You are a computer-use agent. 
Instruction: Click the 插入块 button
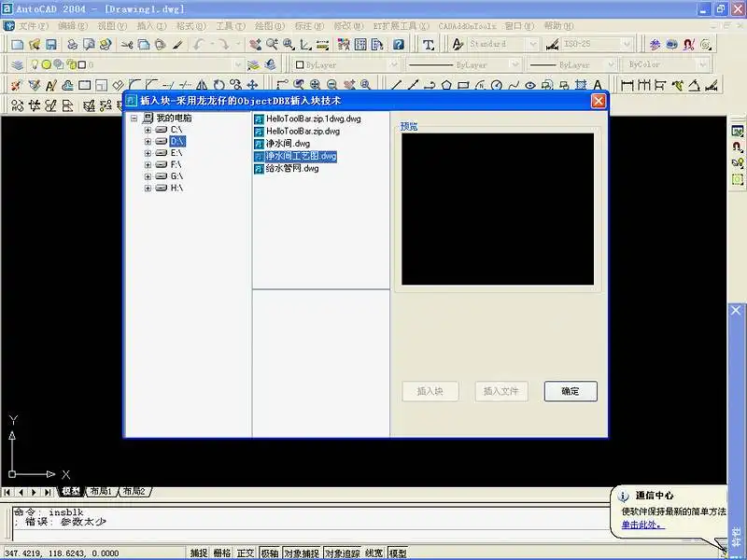(430, 391)
